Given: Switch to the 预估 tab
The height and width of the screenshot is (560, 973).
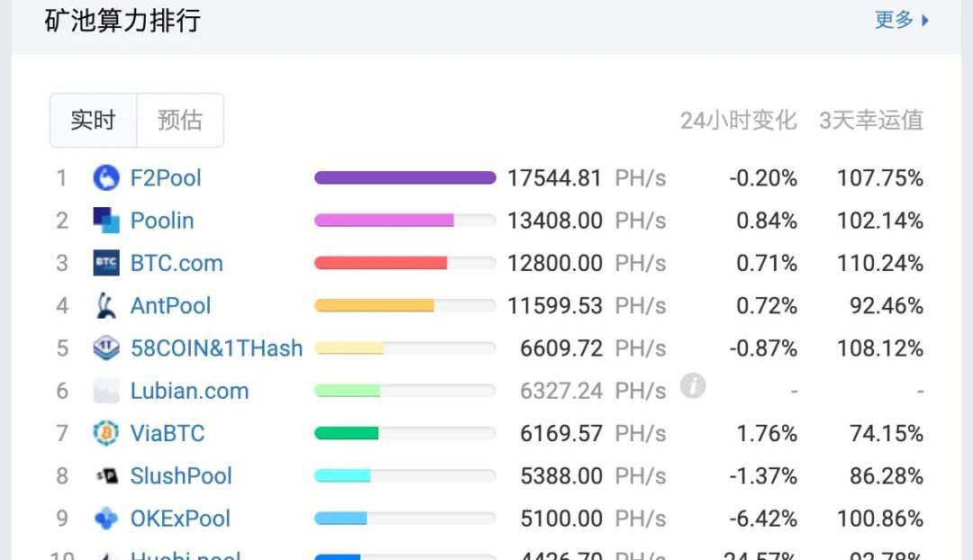Looking at the screenshot, I should coord(179,121).
